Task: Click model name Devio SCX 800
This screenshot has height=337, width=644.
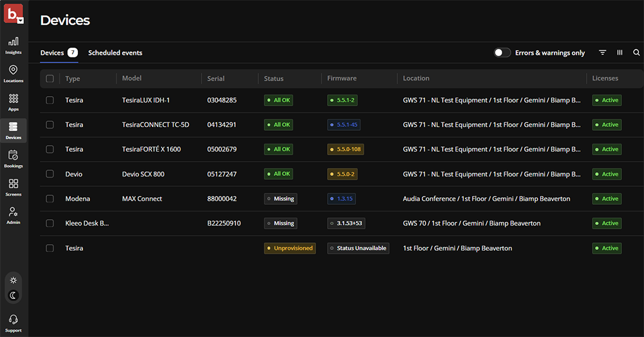Action: [x=143, y=174]
